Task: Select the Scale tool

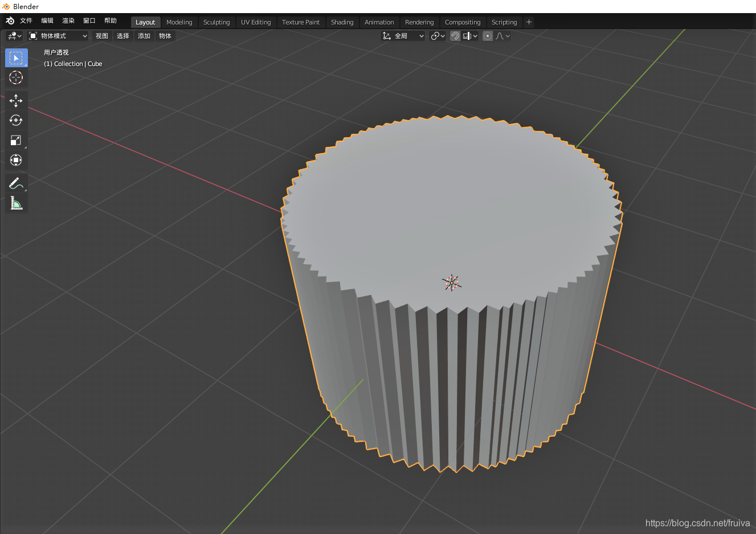Action: (16, 140)
